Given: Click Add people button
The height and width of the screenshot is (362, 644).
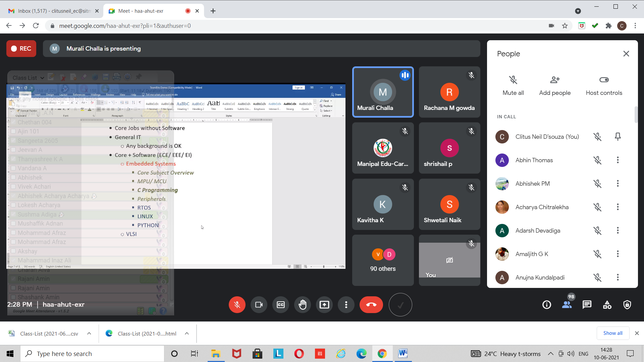Looking at the screenshot, I should pos(555,85).
